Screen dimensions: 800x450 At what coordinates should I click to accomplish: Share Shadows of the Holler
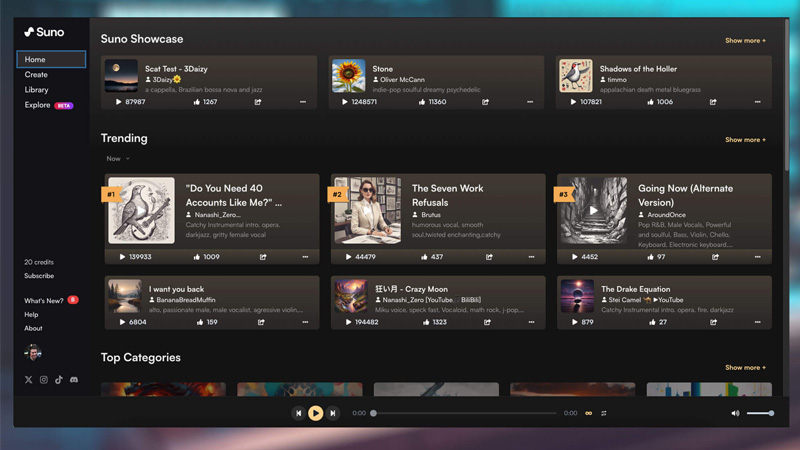pos(713,102)
